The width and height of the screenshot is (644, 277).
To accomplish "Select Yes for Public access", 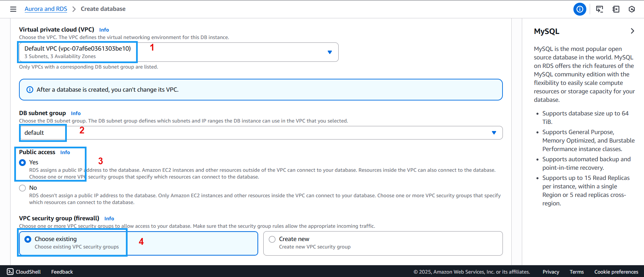I will tap(22, 163).
